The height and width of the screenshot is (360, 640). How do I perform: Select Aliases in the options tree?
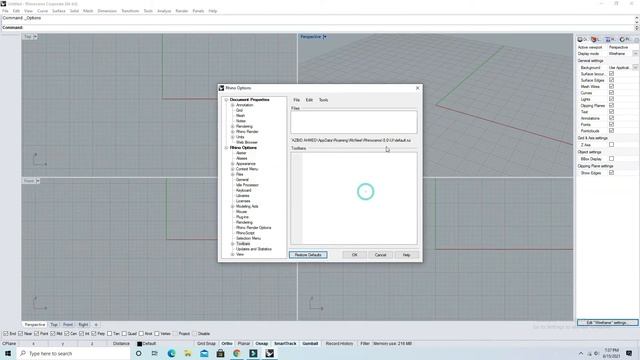pyautogui.click(x=242, y=158)
